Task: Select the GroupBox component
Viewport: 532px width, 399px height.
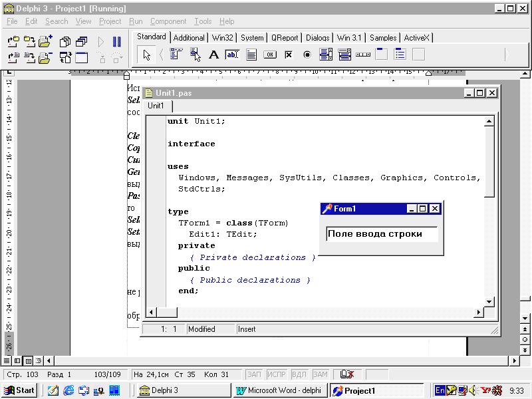Action: 382,55
